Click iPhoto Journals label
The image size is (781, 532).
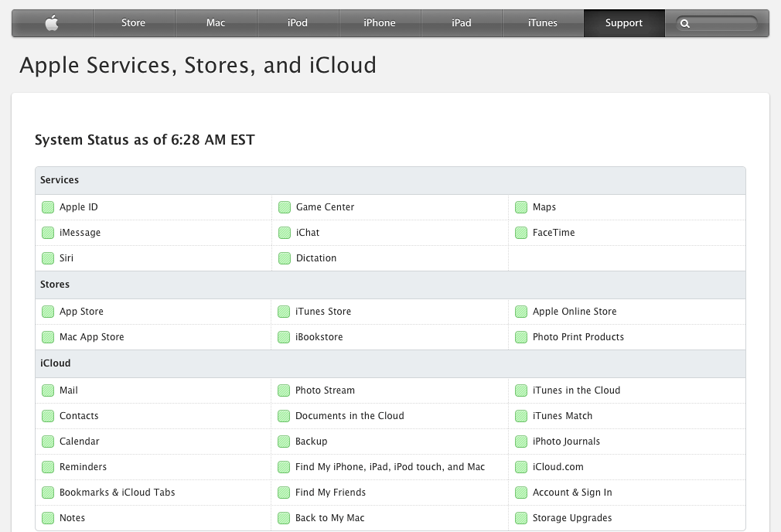[566, 442]
